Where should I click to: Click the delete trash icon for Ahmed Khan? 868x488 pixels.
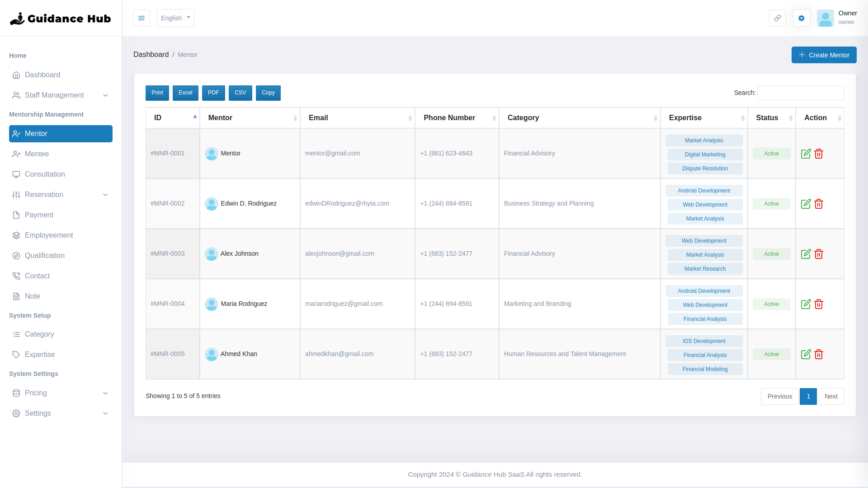pyautogui.click(x=819, y=354)
